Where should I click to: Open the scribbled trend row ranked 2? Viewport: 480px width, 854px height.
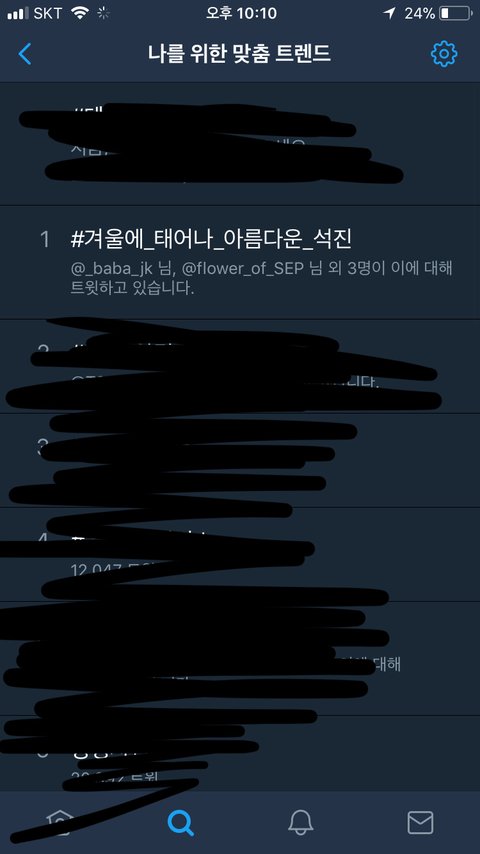[240, 366]
